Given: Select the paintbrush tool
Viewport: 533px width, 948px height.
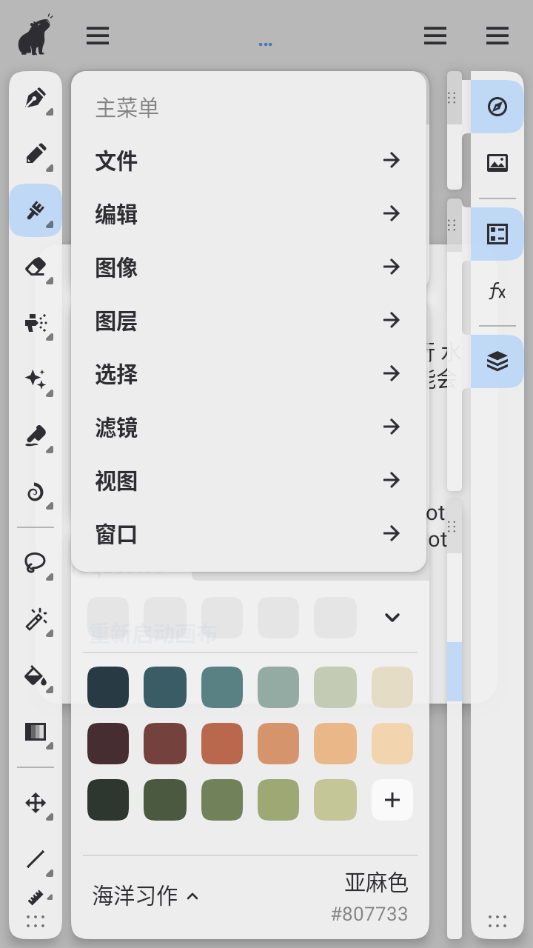Looking at the screenshot, I should click(x=36, y=210).
